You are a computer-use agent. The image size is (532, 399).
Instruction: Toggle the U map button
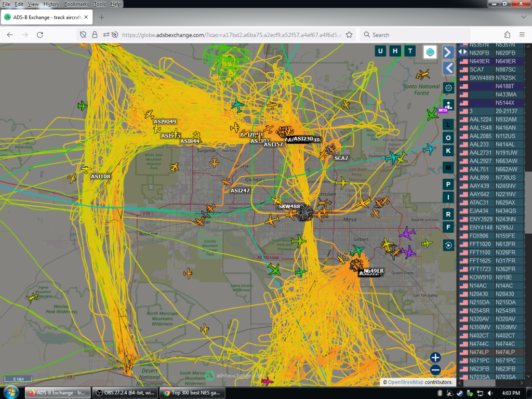(x=380, y=51)
